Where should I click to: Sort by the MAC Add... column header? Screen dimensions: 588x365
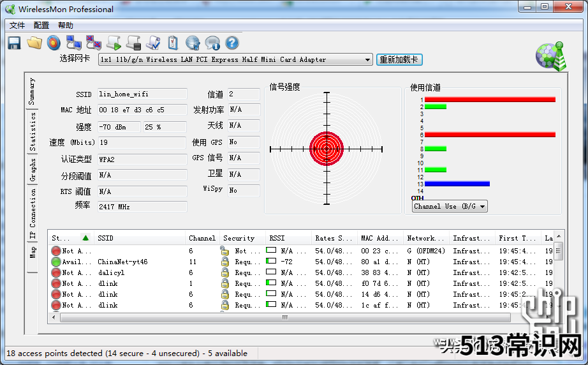click(380, 238)
